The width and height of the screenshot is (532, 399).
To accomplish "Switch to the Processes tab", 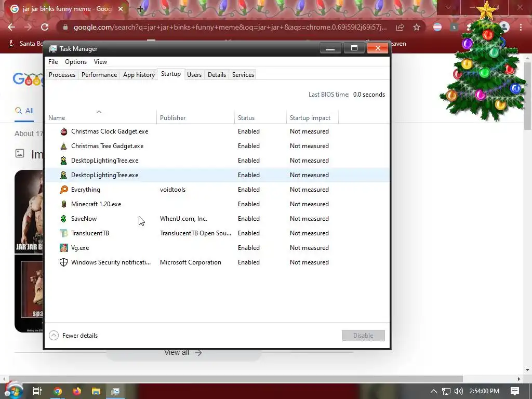I will pos(62,75).
